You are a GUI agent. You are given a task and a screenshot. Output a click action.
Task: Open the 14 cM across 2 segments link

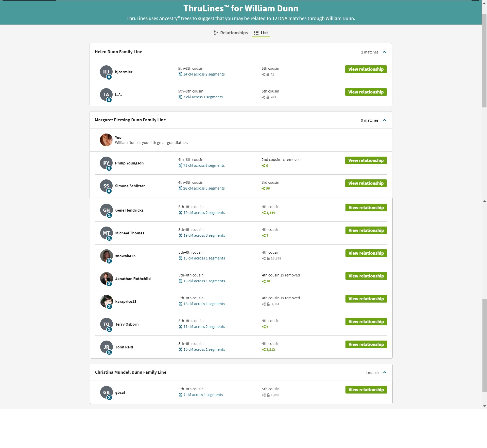click(202, 74)
